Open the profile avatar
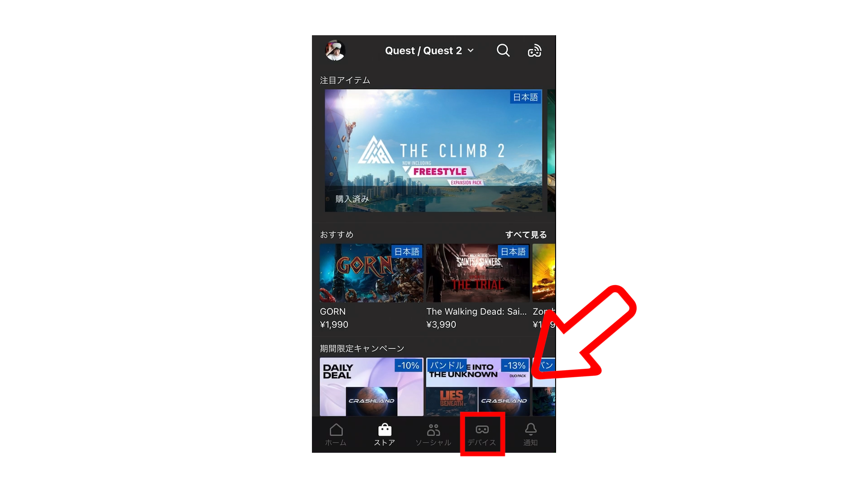 (335, 50)
